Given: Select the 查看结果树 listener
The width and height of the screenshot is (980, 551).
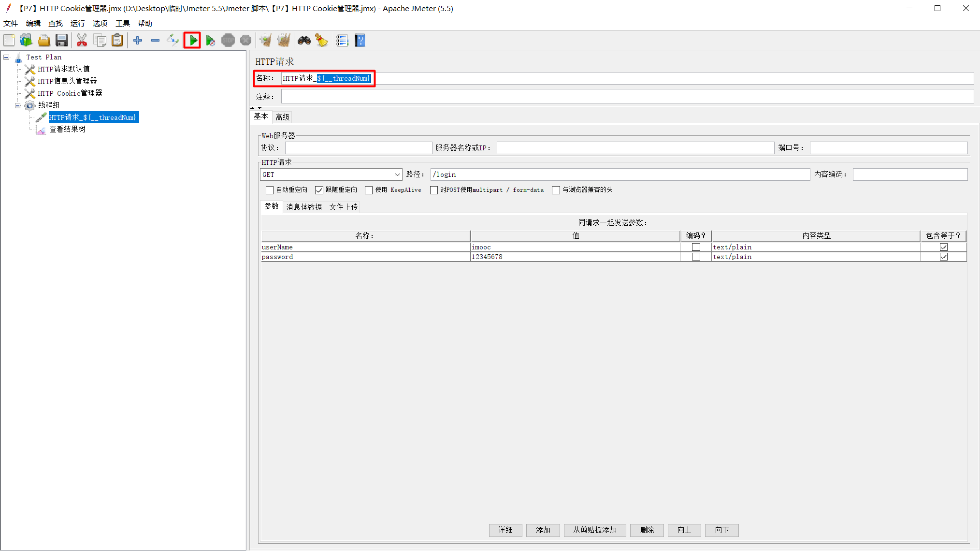Looking at the screenshot, I should tap(67, 130).
